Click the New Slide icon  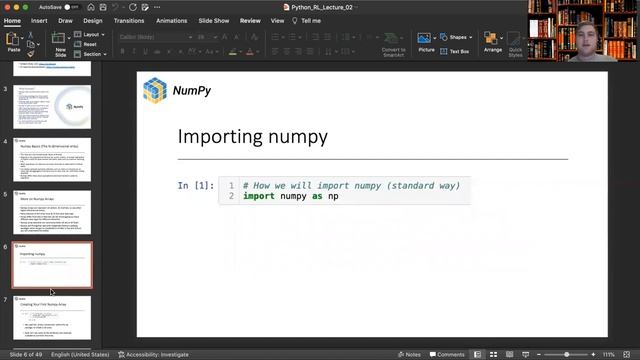coord(58,38)
